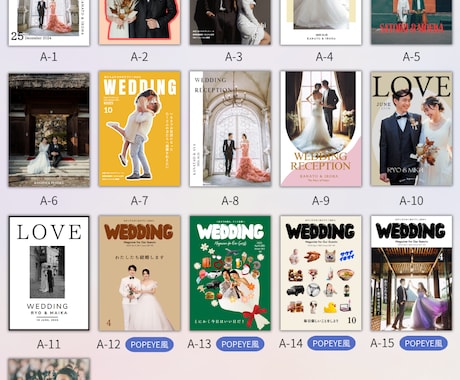This screenshot has width=460, height=380.
Task: Select the green A-13 WEDDING collage cover
Action: pos(230,273)
